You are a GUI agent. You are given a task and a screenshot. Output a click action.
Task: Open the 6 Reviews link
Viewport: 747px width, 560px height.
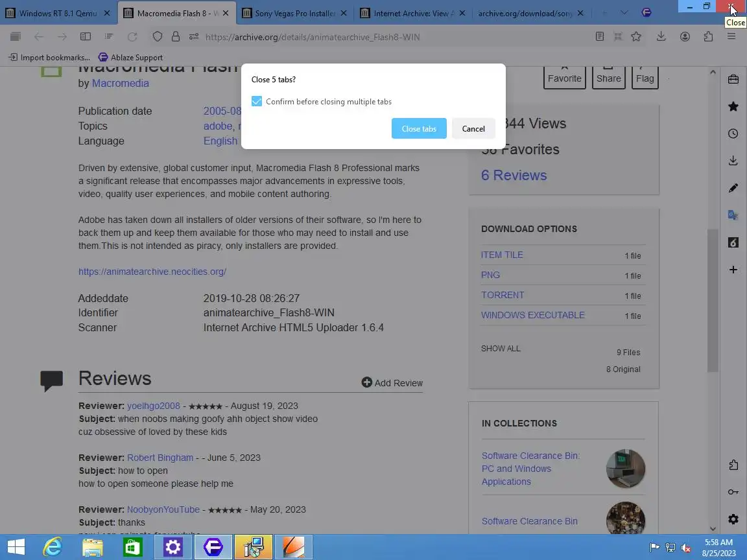click(514, 175)
